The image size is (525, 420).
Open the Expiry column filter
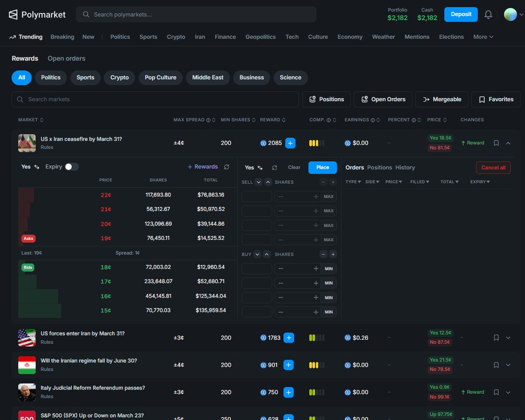point(480,182)
